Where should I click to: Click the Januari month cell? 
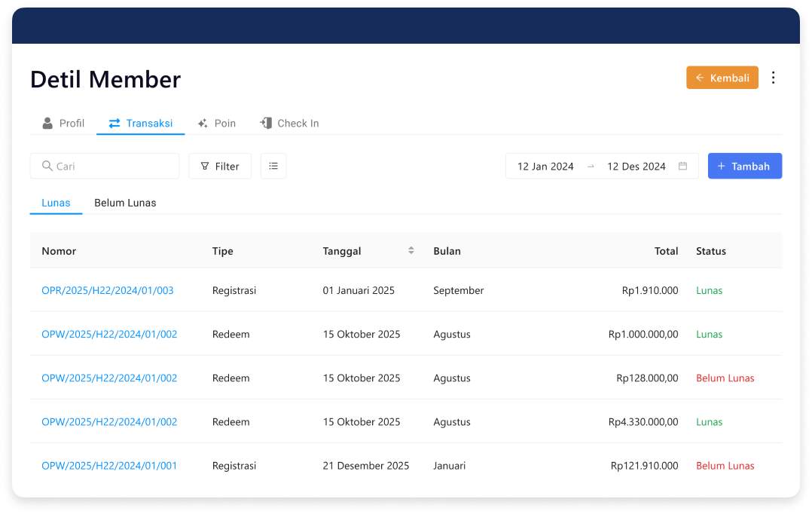coord(449,466)
